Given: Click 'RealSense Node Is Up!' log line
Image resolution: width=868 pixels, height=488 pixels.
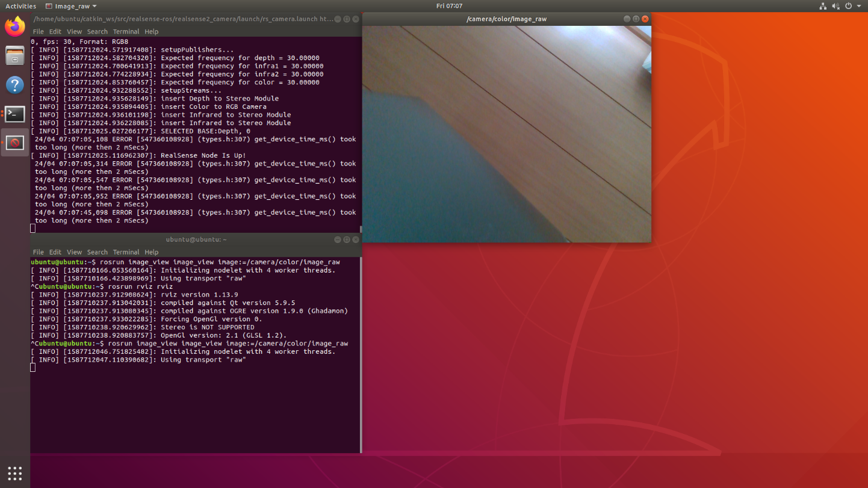Looking at the screenshot, I should tap(138, 155).
